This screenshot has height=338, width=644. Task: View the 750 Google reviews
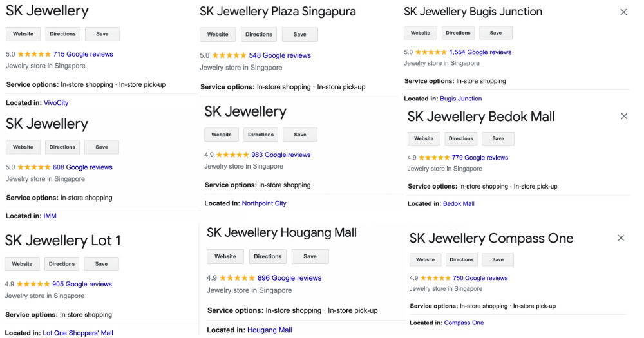[x=480, y=278]
